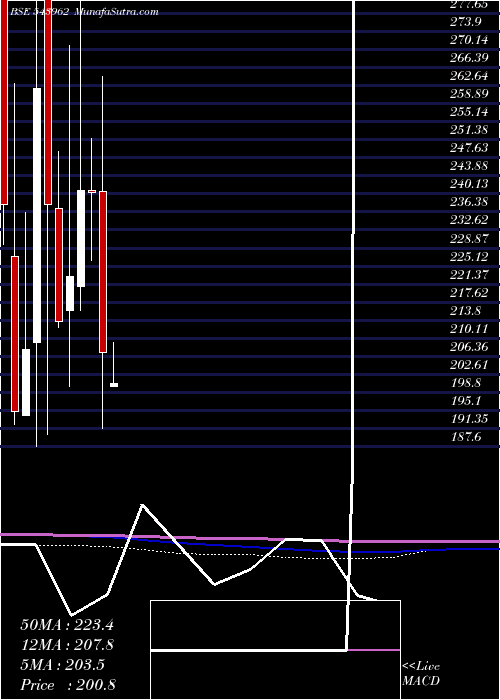Click the small red doji candle near 240

click(x=92, y=191)
